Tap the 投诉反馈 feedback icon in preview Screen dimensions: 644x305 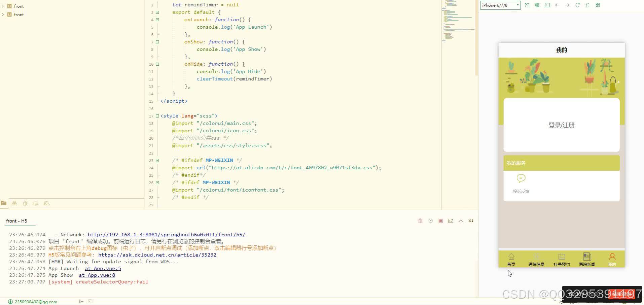pos(521,183)
